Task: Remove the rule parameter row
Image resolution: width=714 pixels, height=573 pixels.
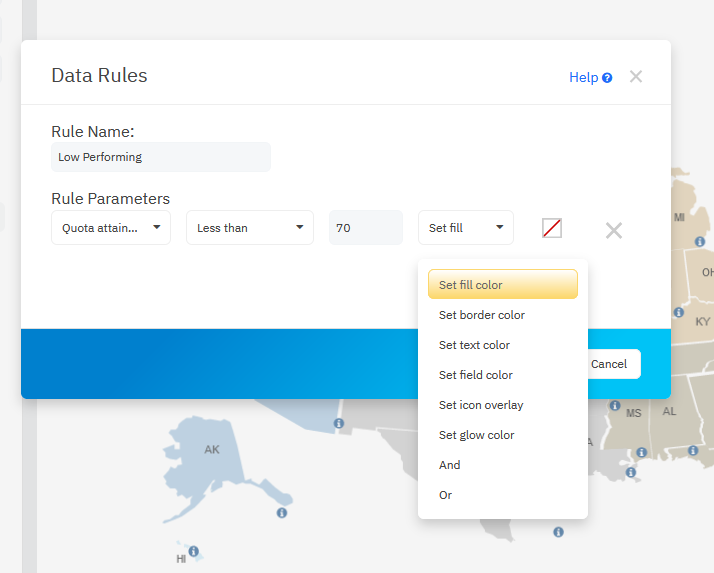Action: (x=613, y=230)
